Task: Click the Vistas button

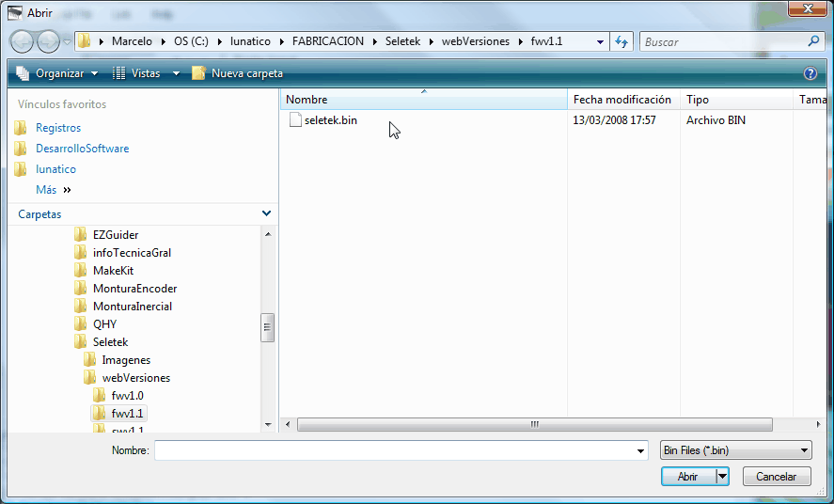Action: pyautogui.click(x=136, y=73)
